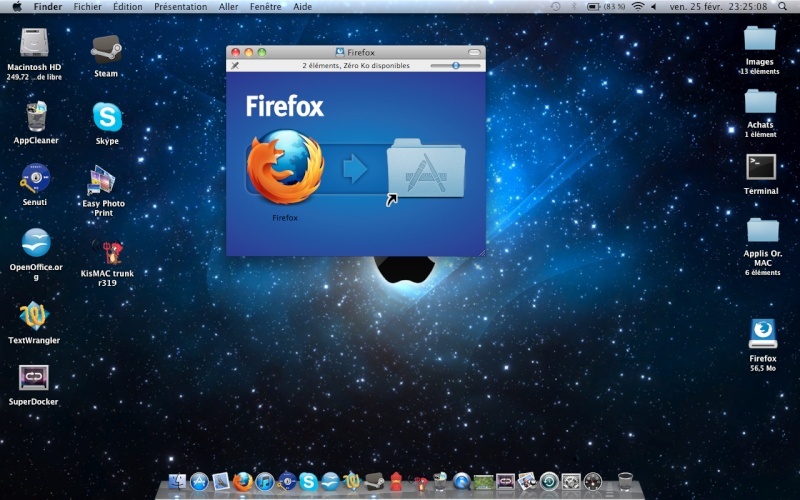Click the Applications folder alias in Firefox window
The width and height of the screenshot is (800, 500).
point(426,168)
